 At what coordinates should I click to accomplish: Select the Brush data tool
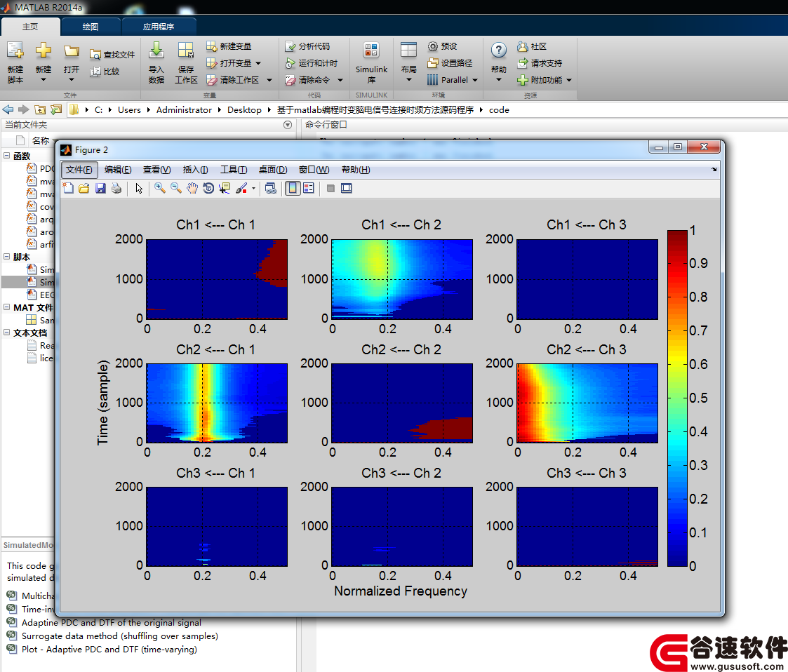click(x=241, y=188)
